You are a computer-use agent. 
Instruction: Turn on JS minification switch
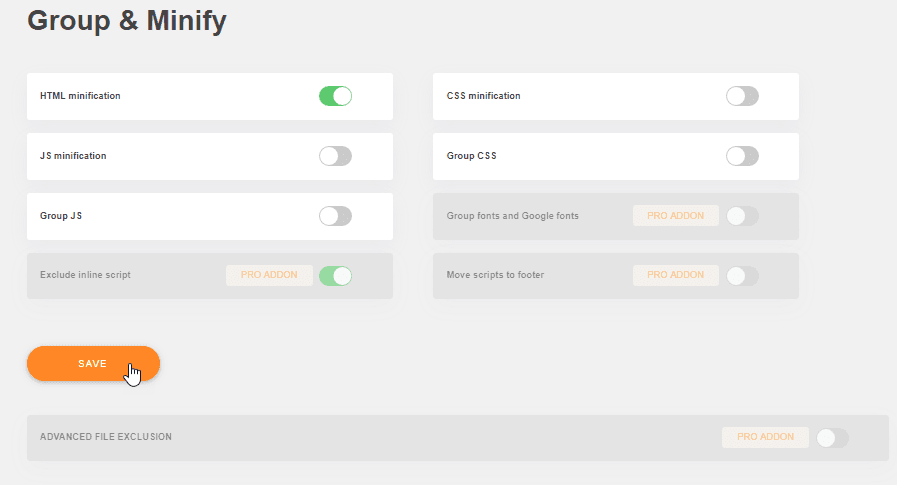[335, 156]
